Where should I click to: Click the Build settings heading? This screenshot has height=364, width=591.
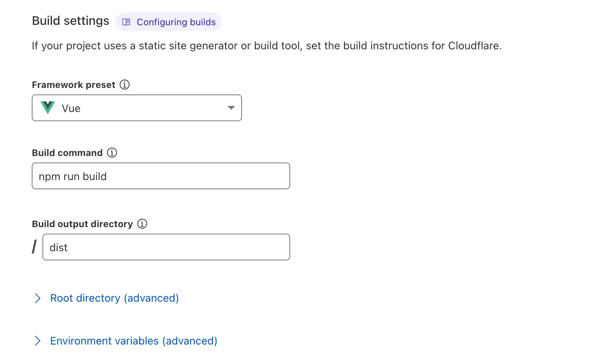pos(70,21)
